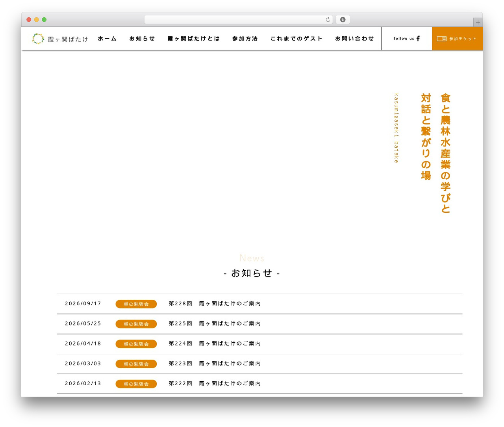Click the - お知らせ - section heading

tap(252, 273)
